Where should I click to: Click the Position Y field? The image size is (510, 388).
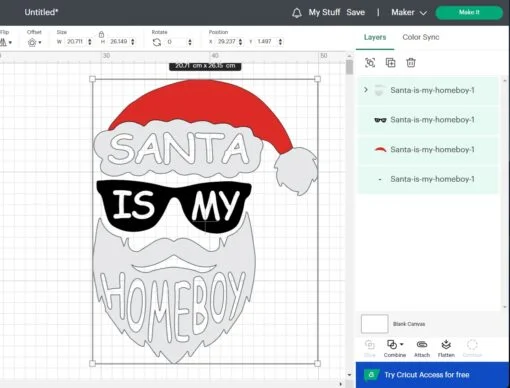pos(266,42)
